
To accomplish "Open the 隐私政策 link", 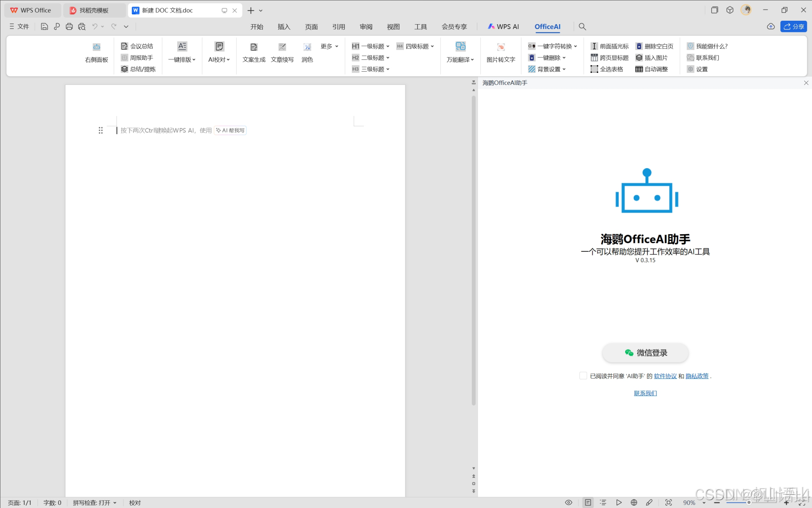I will click(x=697, y=376).
